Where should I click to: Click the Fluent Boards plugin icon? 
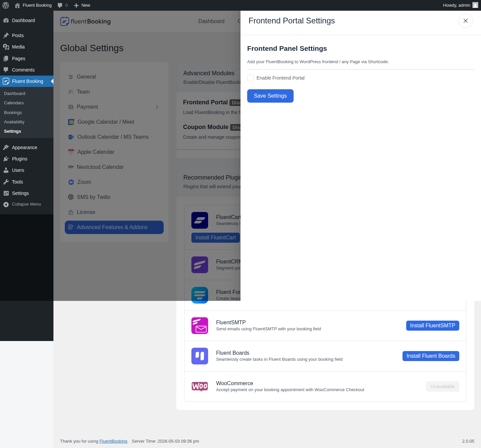[200, 356]
